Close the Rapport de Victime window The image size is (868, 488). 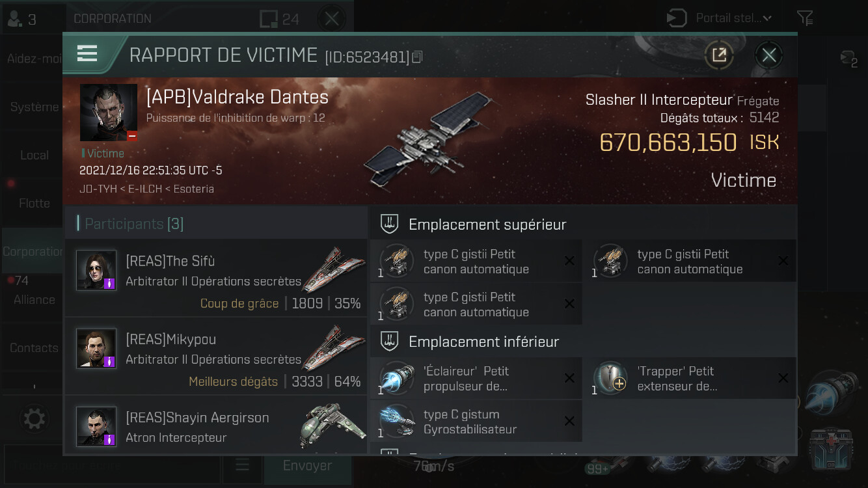click(x=768, y=55)
